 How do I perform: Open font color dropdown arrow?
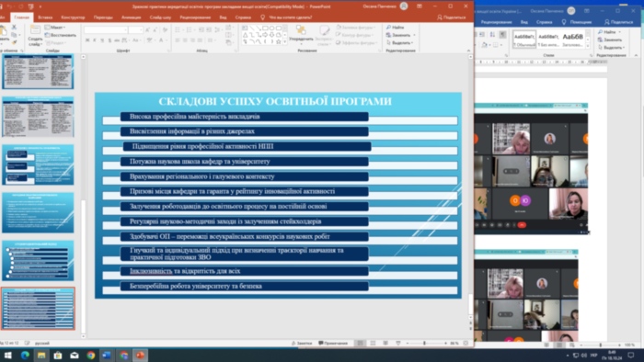(167, 40)
